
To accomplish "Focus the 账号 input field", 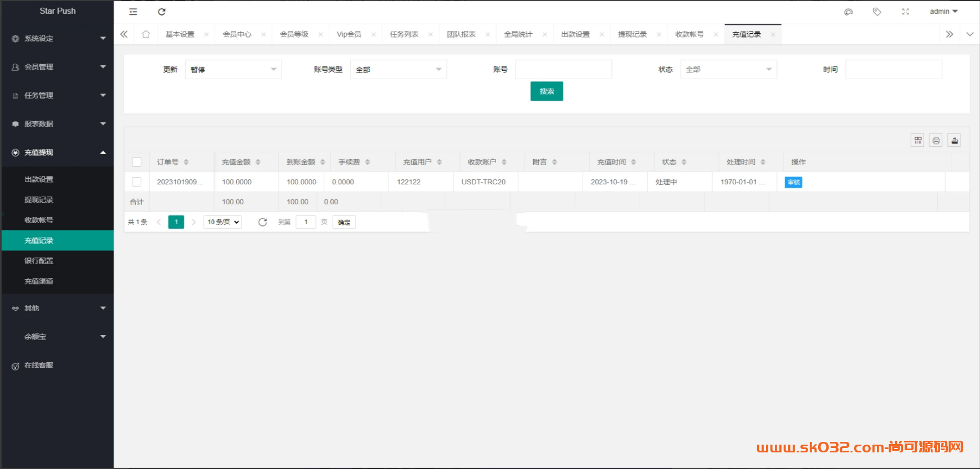I will click(x=564, y=70).
